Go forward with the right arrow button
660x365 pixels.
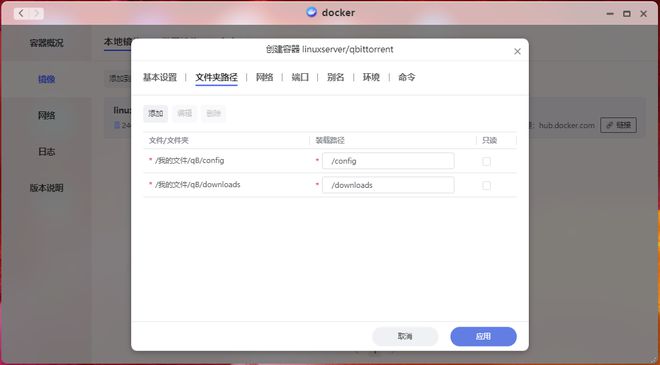(x=36, y=13)
